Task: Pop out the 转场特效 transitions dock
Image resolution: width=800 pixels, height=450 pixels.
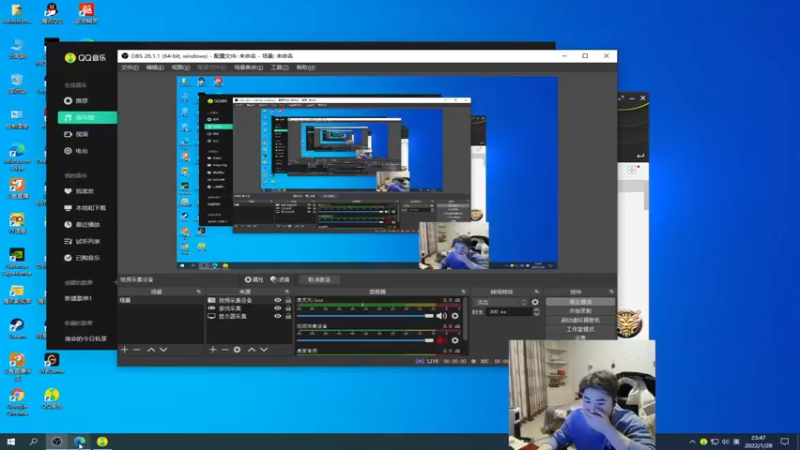Action: coord(536,291)
